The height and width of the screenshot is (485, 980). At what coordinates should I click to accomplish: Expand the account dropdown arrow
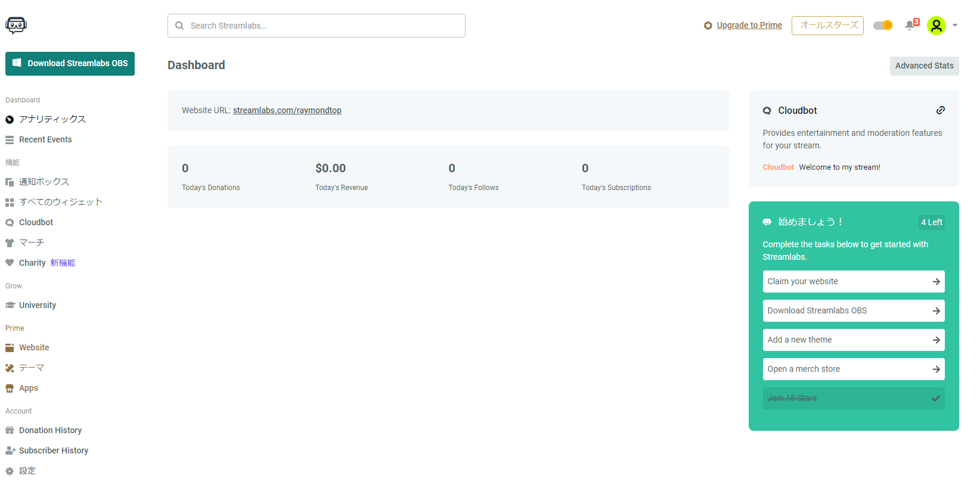pos(955,26)
